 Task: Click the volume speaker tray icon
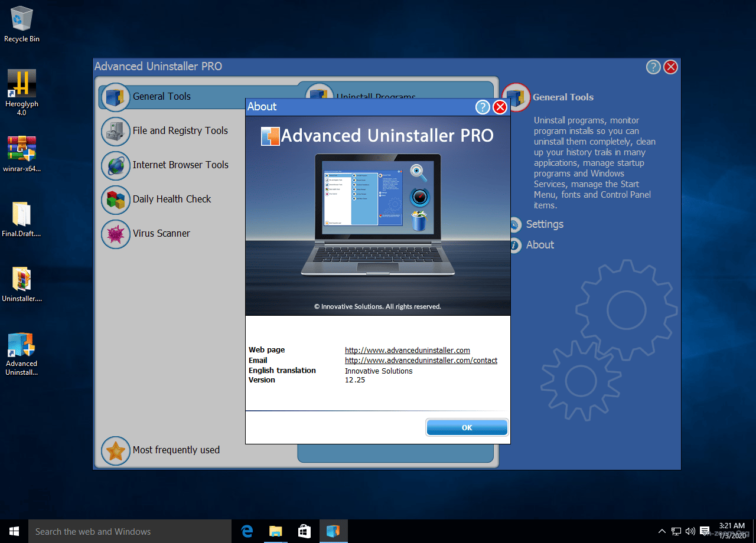coord(690,531)
